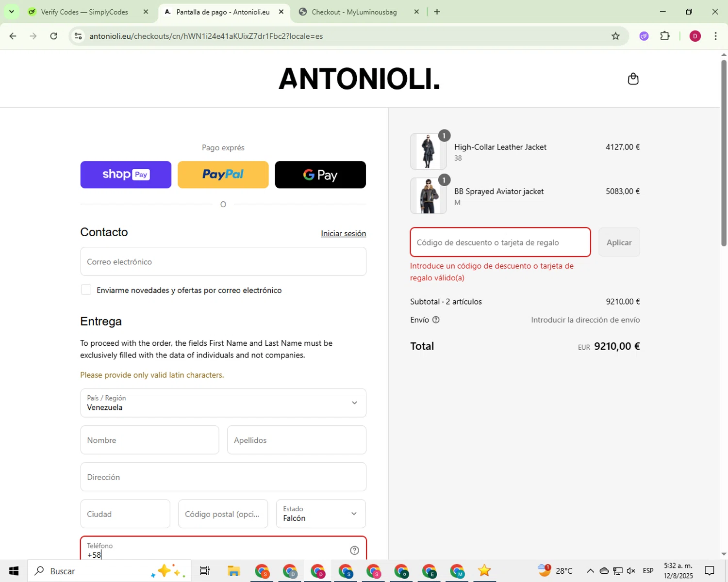Open the Chrome three-dot menu
Image resolution: width=728 pixels, height=582 pixels.
[x=715, y=36]
